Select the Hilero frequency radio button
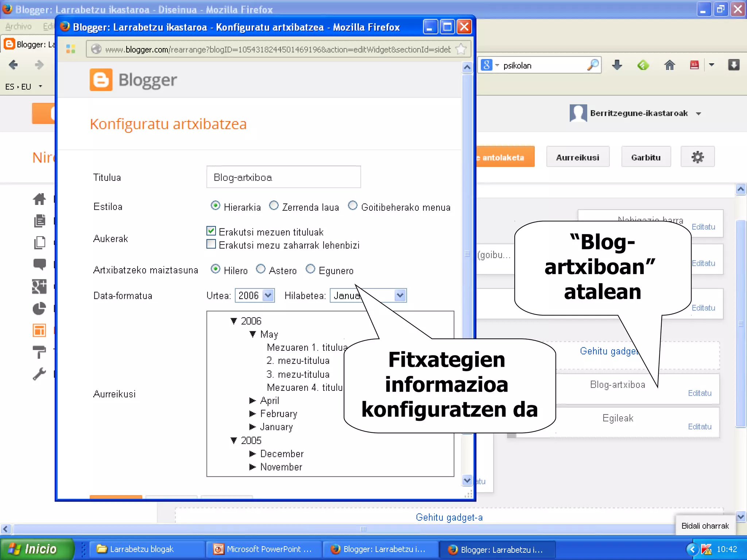Viewport: 747px width, 560px height. (216, 269)
